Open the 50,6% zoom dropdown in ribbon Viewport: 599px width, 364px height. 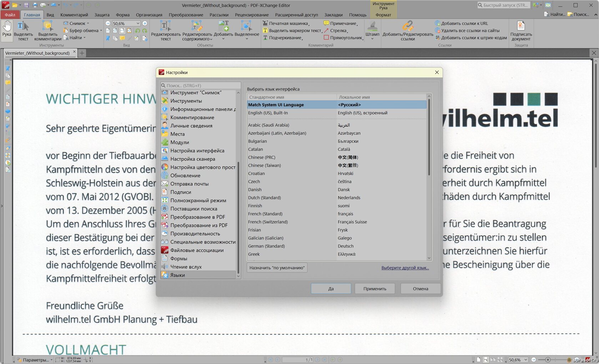coord(138,23)
